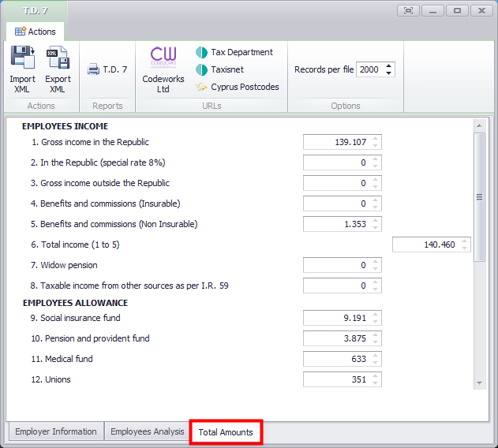This screenshot has width=498, height=448.
Task: Click the fullscreen display mode button in title bar
Action: pyautogui.click(x=408, y=11)
